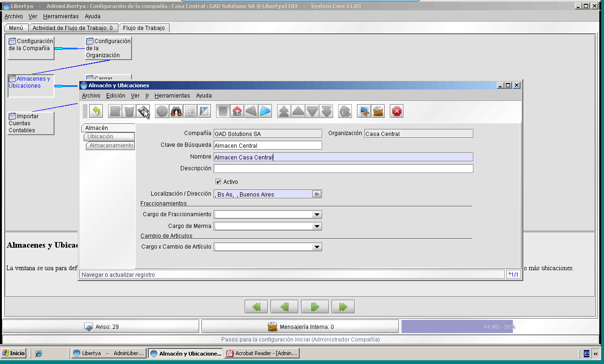The width and height of the screenshot is (604, 364).
Task: Click the document pages toolbar icon
Action: [190, 111]
